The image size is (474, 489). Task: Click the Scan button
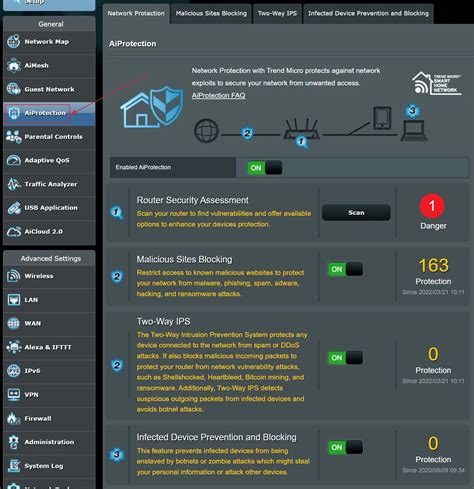(356, 212)
